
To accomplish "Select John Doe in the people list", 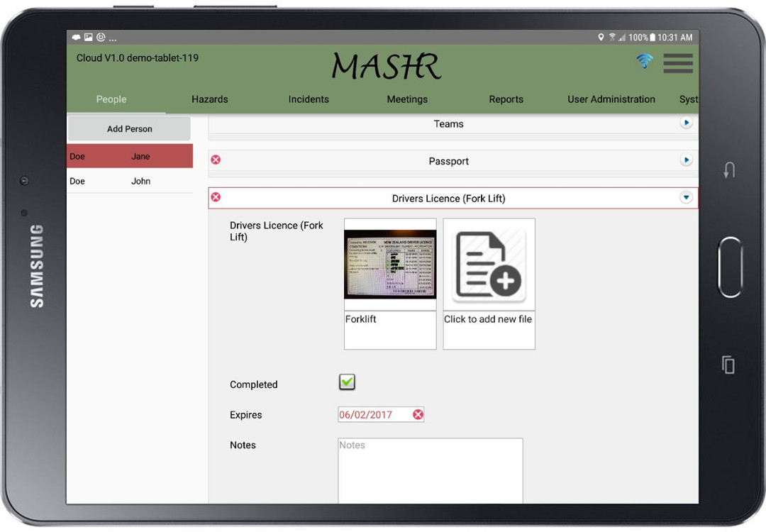I will 130,181.
